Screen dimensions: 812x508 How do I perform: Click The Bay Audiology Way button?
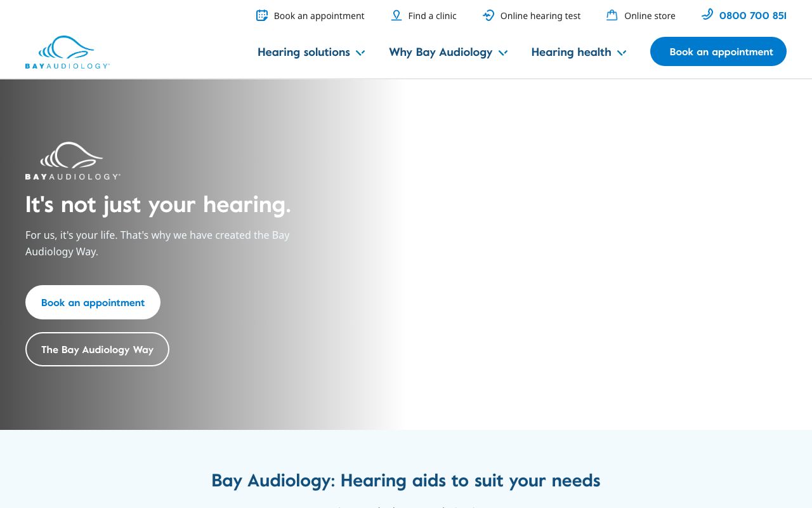(97, 349)
